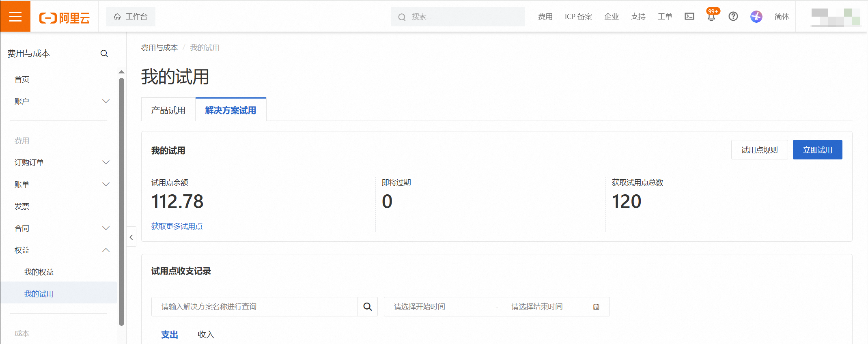Open the 企业 top menu
Image resolution: width=868 pixels, height=344 pixels.
coord(612,17)
